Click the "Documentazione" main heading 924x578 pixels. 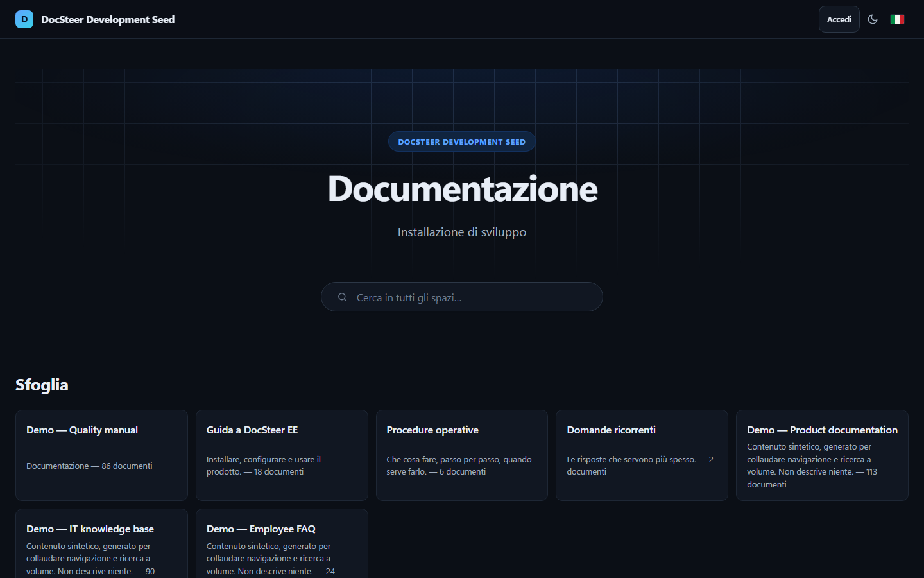(463, 189)
